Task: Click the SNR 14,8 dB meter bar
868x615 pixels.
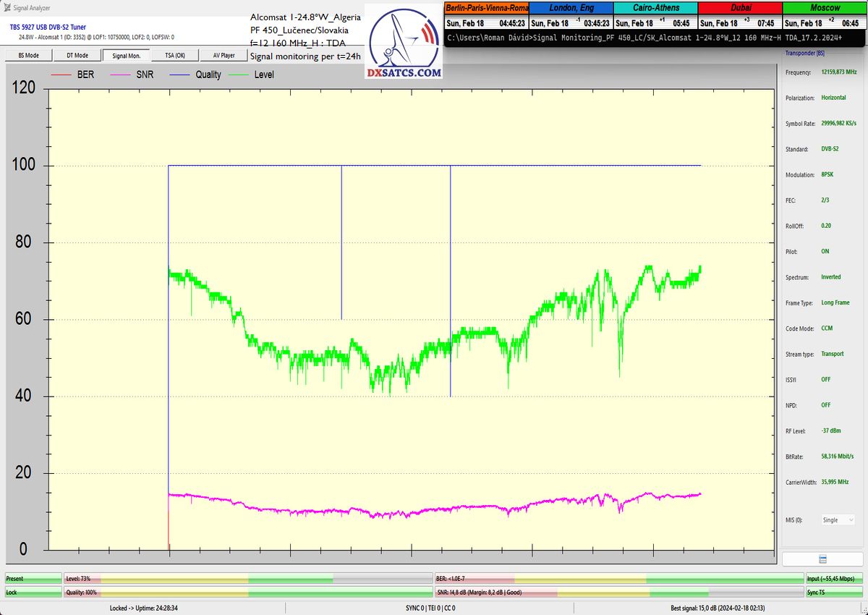Action: (x=619, y=592)
